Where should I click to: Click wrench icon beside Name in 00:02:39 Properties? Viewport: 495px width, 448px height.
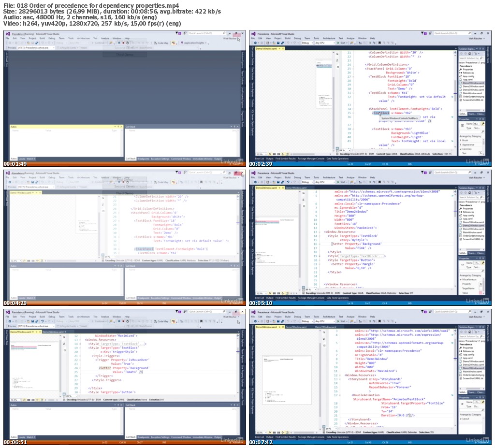click(x=483, y=124)
